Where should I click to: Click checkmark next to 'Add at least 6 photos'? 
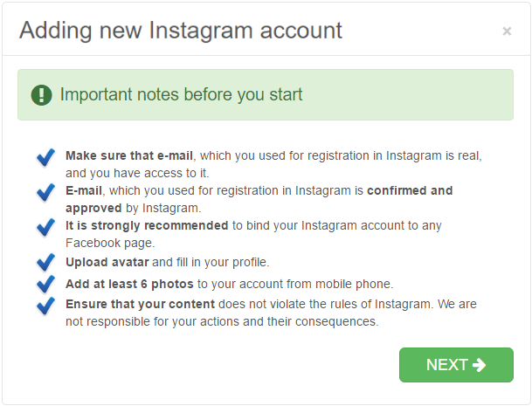(45, 285)
